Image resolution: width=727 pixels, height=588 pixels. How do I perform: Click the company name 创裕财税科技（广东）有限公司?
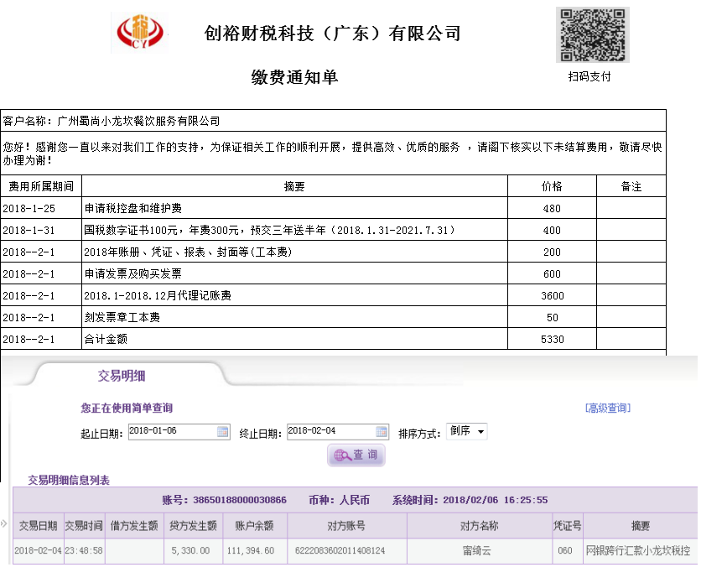pos(332,34)
